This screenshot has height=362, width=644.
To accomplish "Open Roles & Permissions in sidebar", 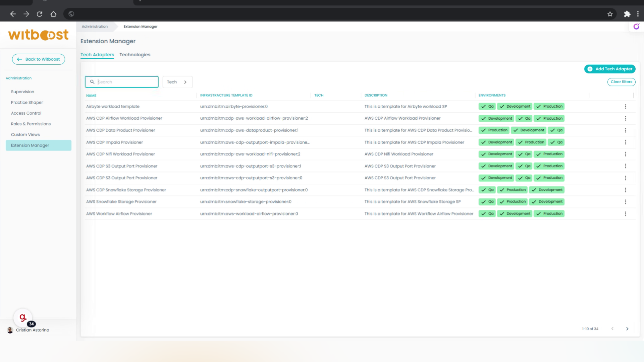I will (x=31, y=124).
